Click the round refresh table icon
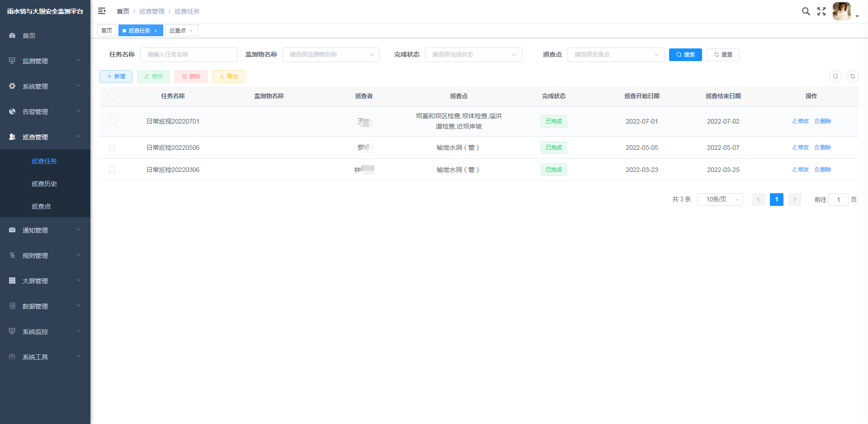The width and height of the screenshot is (868, 424). click(x=852, y=76)
